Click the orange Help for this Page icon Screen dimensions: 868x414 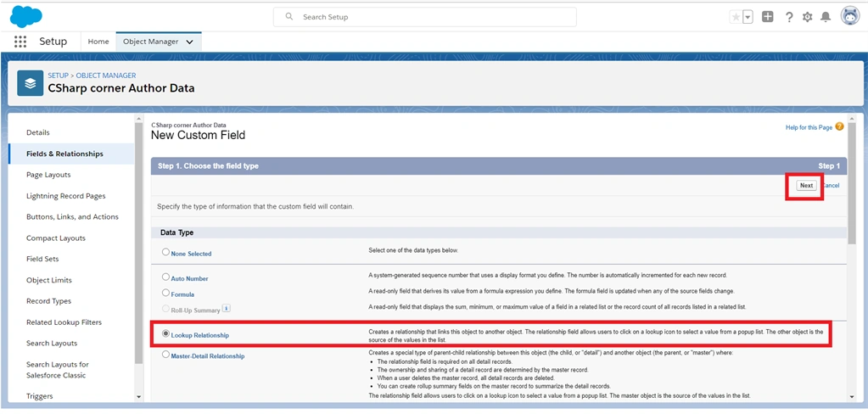[x=839, y=126]
